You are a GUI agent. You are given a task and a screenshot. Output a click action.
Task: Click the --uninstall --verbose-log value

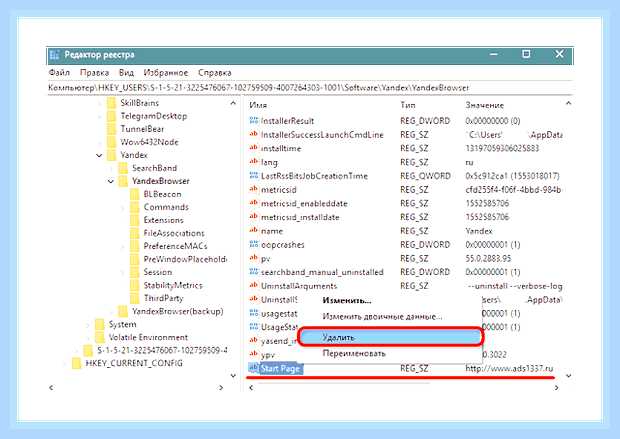coord(515,286)
